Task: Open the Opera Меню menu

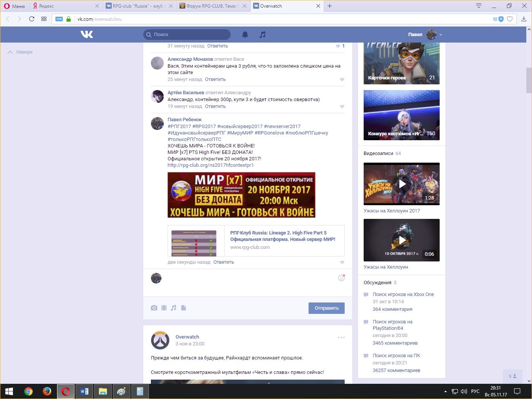Action: coord(14,6)
